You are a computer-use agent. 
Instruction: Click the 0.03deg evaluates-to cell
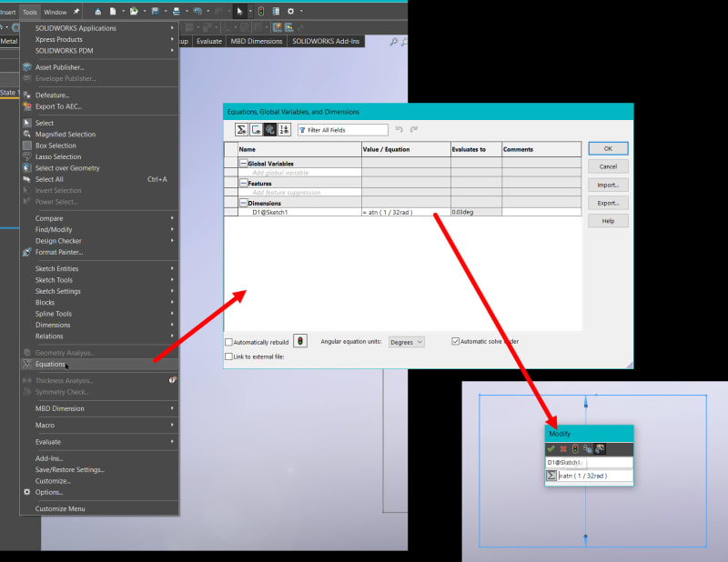click(x=476, y=212)
